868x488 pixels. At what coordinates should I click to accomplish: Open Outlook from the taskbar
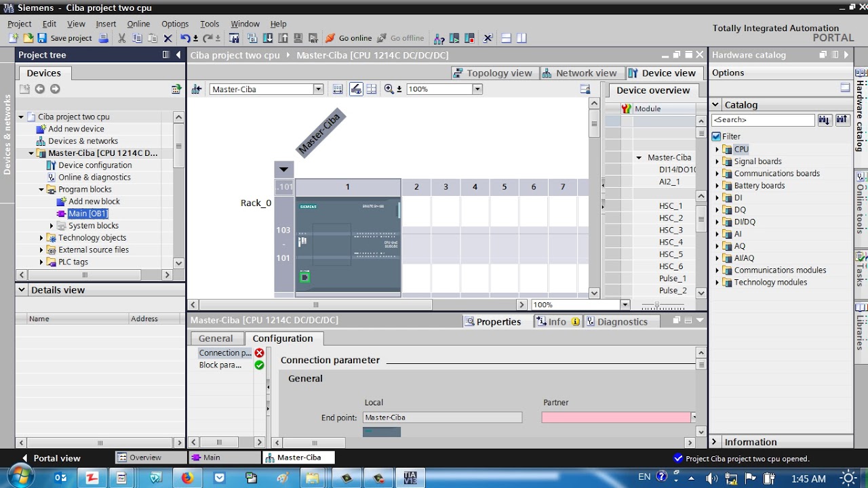[61, 478]
